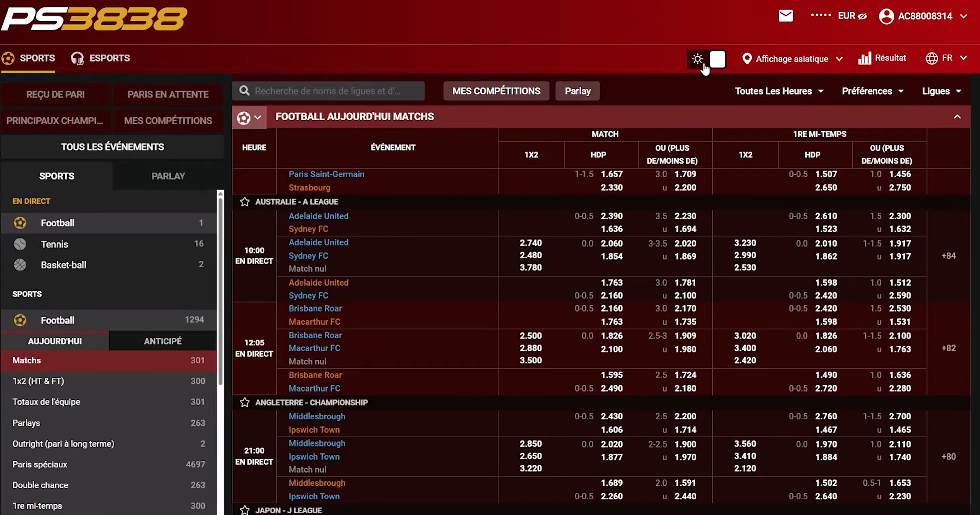Select the ANTICIPÉ tab
This screenshot has width=980, height=515.
coord(163,341)
